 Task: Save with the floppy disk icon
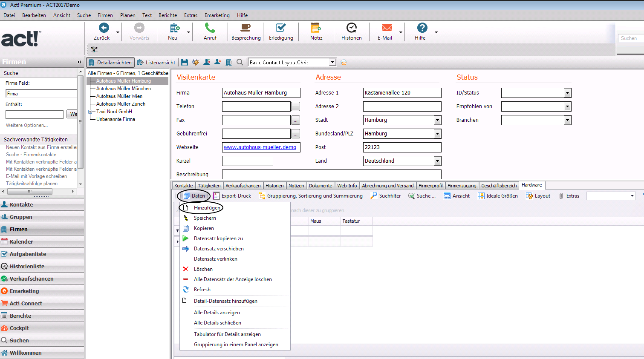pos(185,62)
